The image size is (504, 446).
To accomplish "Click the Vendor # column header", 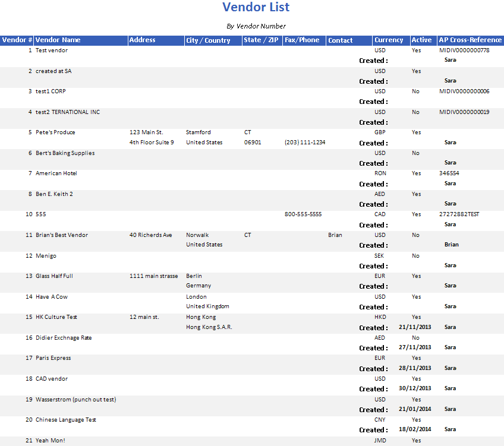I will pyautogui.click(x=17, y=40).
